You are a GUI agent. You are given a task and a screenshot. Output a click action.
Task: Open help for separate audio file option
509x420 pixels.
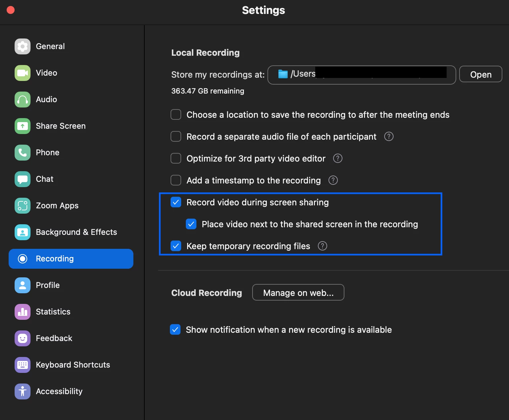tap(389, 136)
